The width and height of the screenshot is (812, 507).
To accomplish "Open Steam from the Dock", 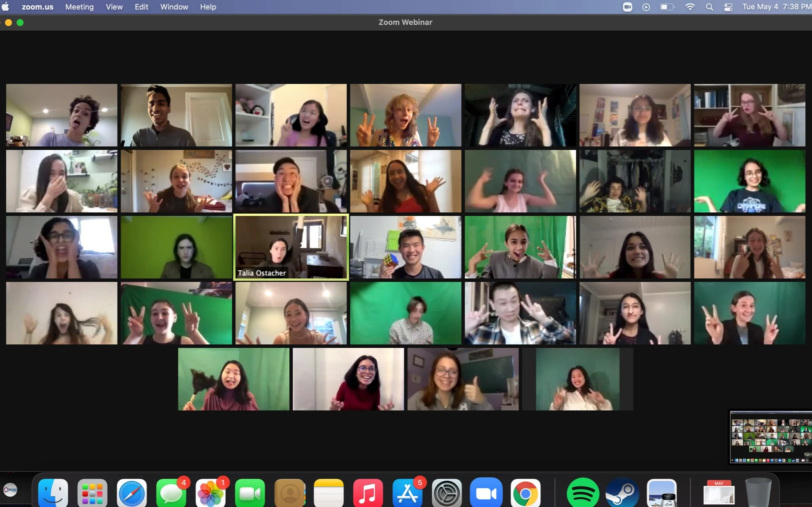I will click(x=622, y=493).
